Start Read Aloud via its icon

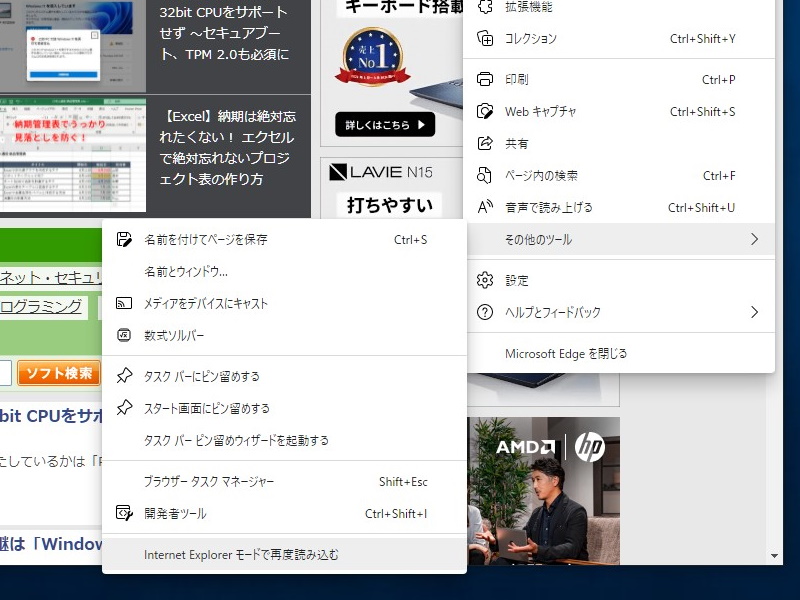coord(484,207)
